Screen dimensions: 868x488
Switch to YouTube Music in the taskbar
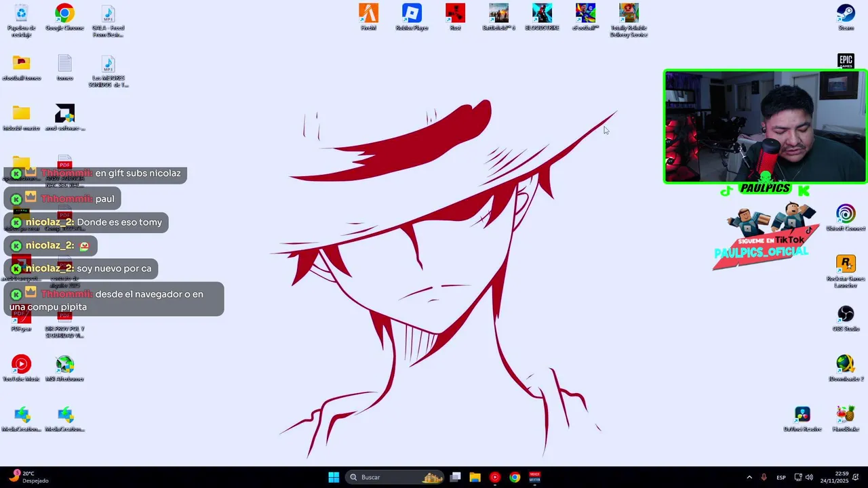pyautogui.click(x=495, y=477)
